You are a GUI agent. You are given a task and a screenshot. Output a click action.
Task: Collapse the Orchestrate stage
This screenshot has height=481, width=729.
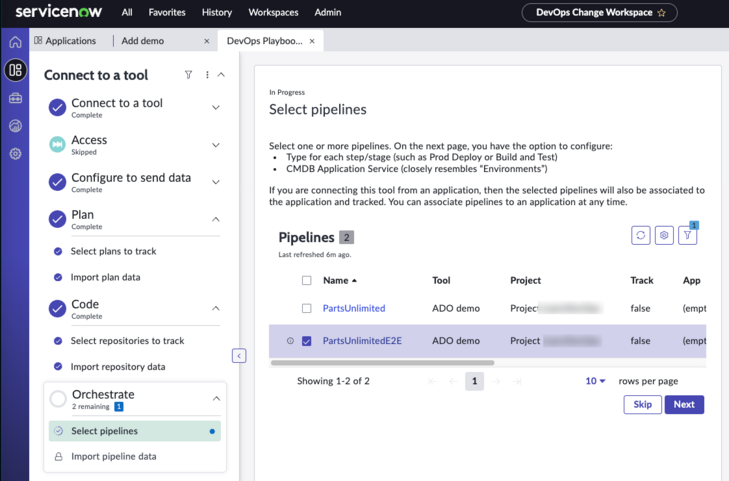point(216,399)
